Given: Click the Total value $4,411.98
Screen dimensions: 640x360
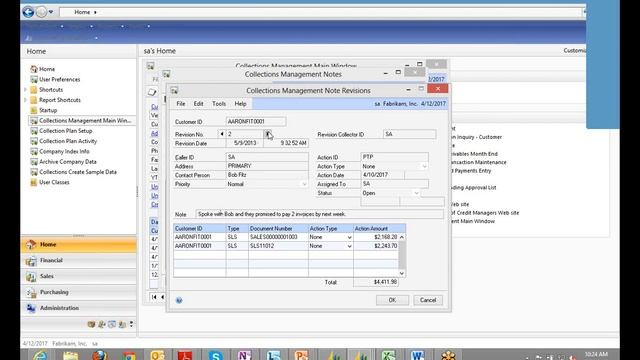Looking at the screenshot, I should pos(376,282).
